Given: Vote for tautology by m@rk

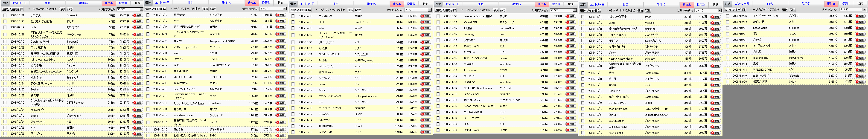Looking at the screenshot, I should point(571,34).
